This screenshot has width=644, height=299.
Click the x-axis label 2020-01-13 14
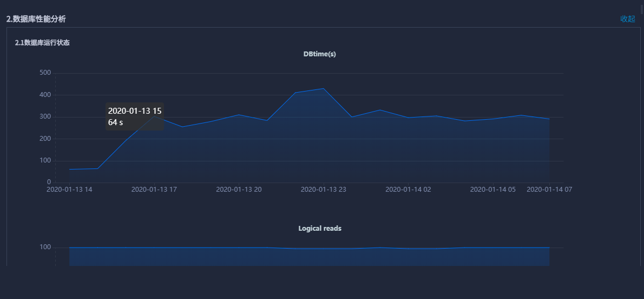click(x=69, y=190)
